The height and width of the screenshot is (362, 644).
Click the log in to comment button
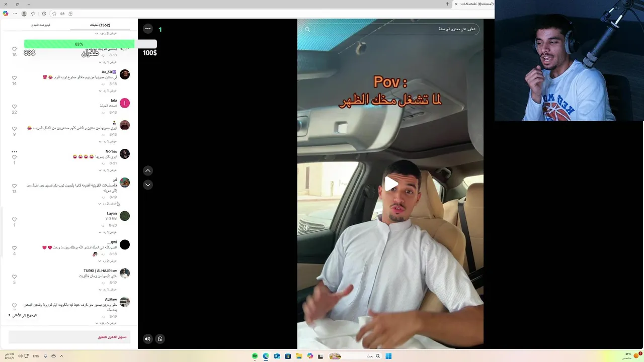pyautogui.click(x=70, y=337)
